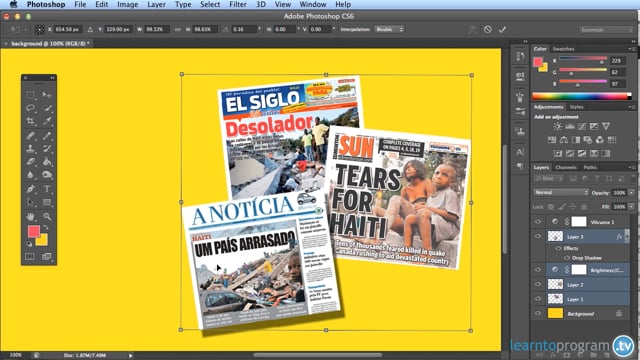Open the Apple menu
The image size is (640, 360).
(x=13, y=4)
